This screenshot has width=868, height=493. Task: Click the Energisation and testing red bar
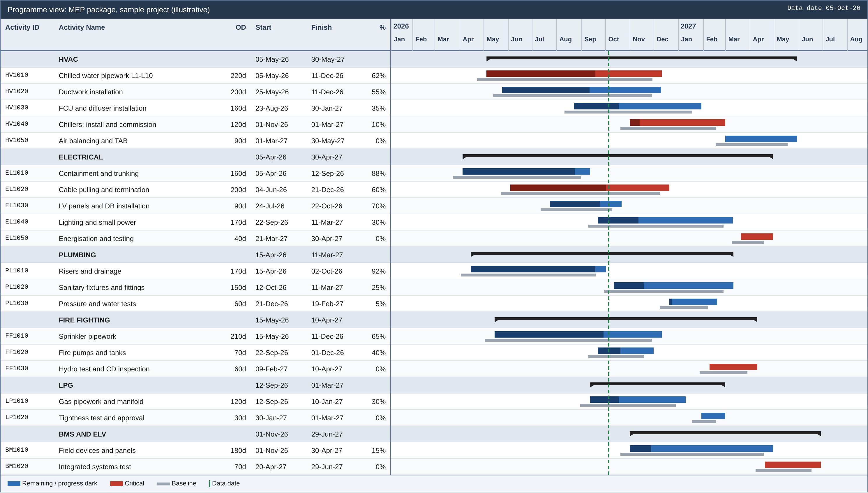pos(757,236)
